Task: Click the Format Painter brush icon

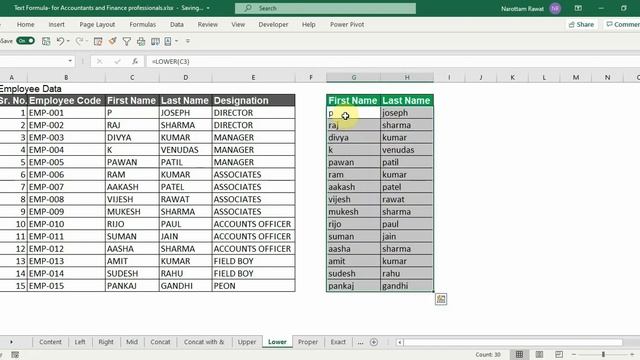Action: pos(112,41)
